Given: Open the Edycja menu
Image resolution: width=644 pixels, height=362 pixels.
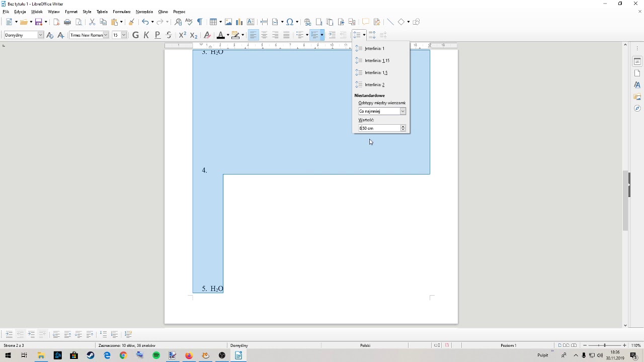Looking at the screenshot, I should [20, 12].
